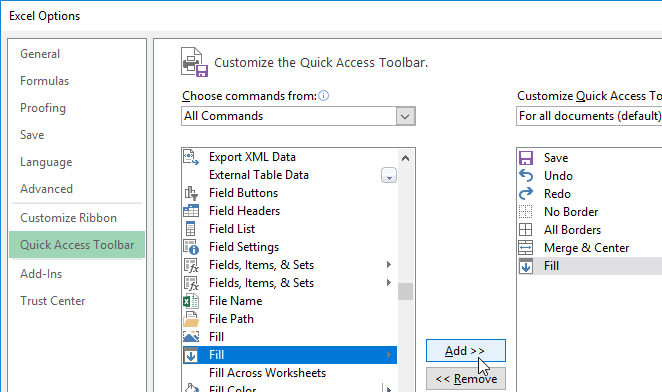662x392 pixels.
Task: Select the Field List command
Action: coord(290,229)
